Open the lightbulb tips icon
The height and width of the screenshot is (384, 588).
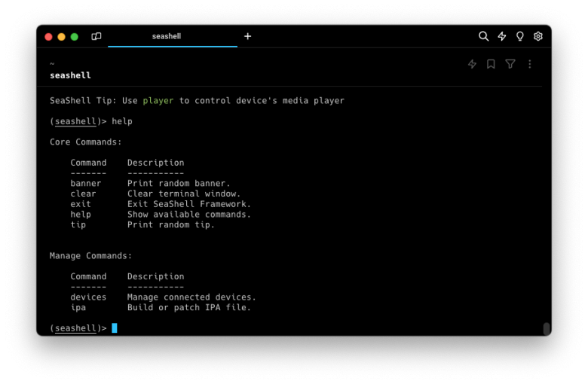[519, 36]
